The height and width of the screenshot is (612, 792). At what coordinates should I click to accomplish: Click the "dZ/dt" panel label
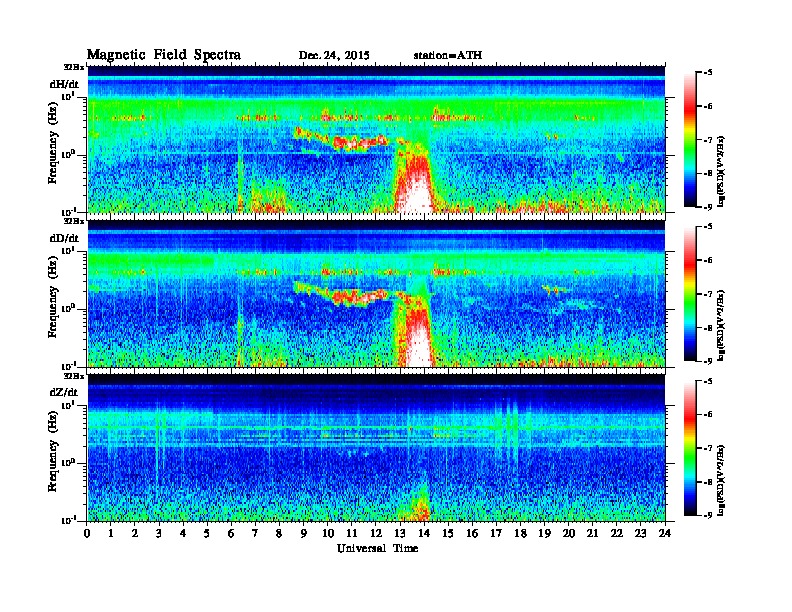64,392
